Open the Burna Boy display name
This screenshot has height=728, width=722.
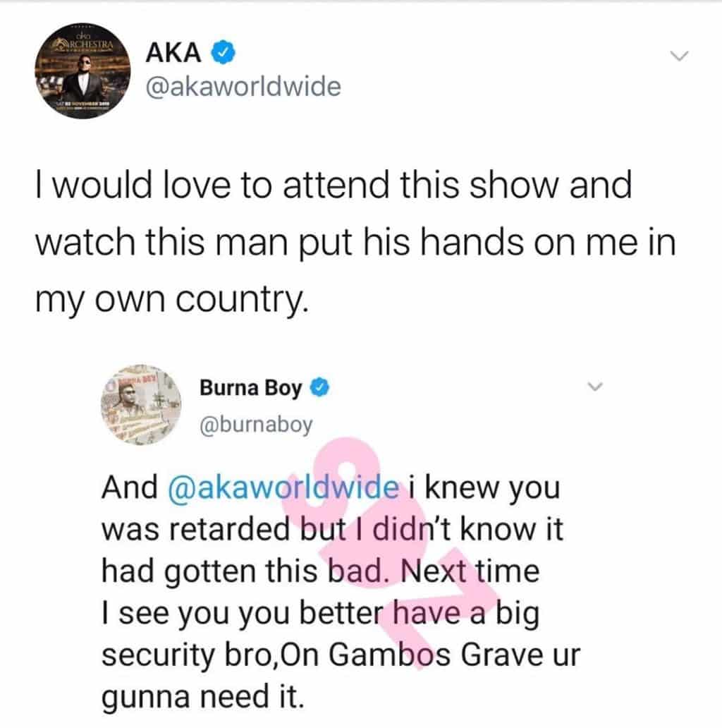[250, 388]
